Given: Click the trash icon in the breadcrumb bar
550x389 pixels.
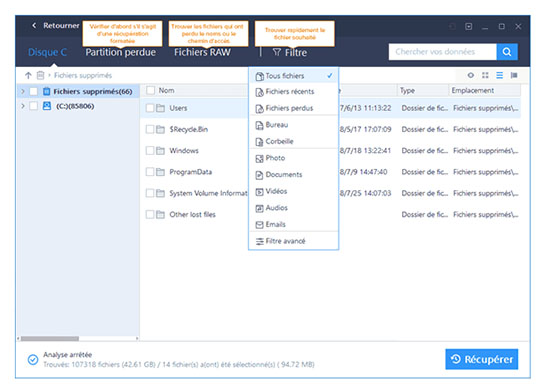Looking at the screenshot, I should coord(40,75).
